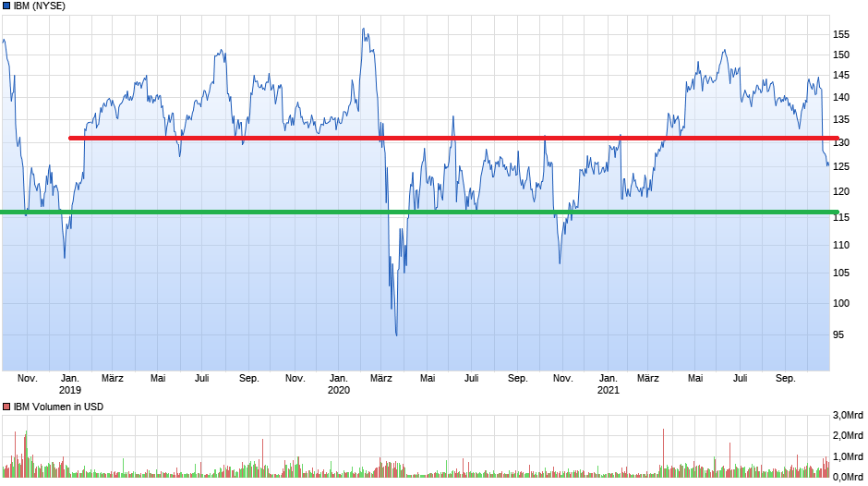Select the Jan. 2019 date label
This screenshot has height=486, width=868.
click(x=70, y=383)
